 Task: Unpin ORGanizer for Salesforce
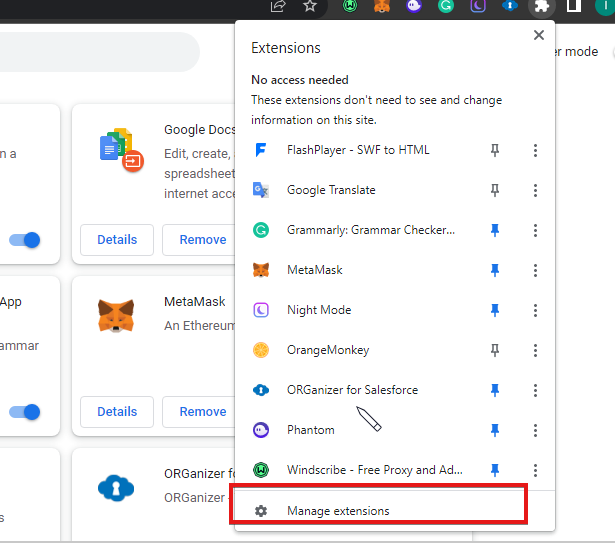tap(495, 390)
